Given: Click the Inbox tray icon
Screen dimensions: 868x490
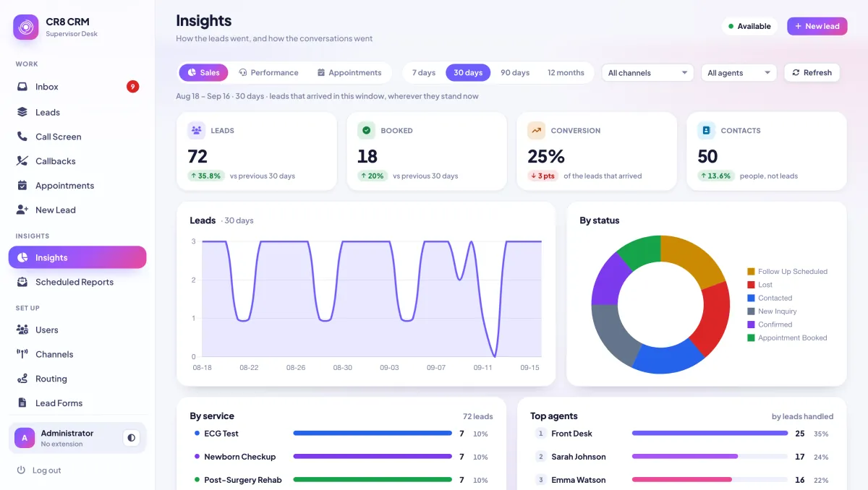Looking at the screenshot, I should [22, 87].
